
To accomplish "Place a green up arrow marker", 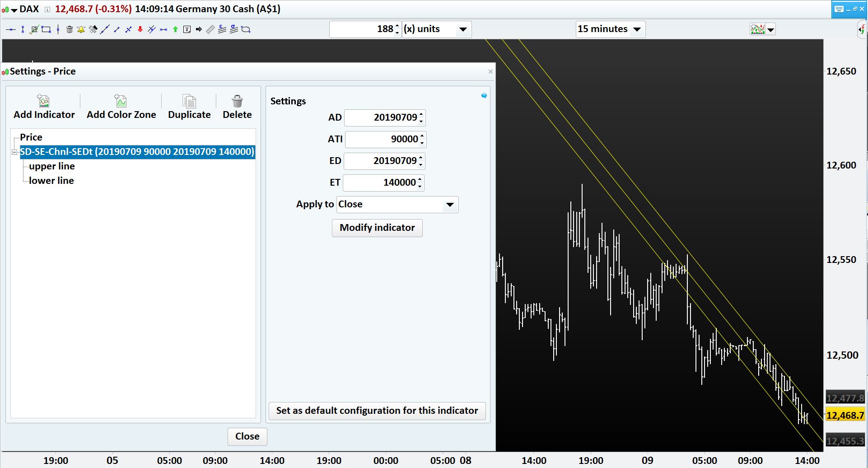I will coord(175,30).
